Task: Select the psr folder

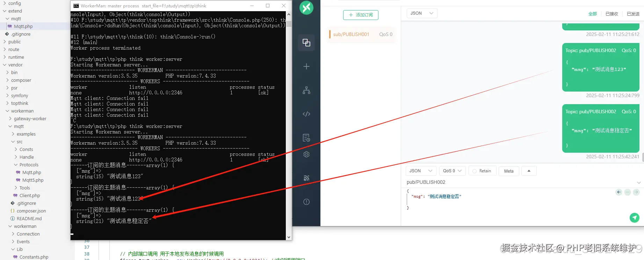Action: [x=14, y=88]
